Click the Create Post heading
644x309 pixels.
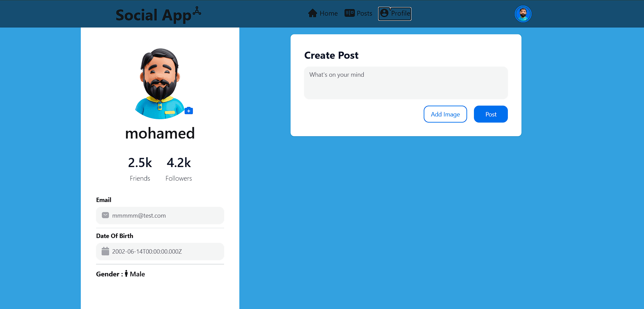(x=331, y=55)
